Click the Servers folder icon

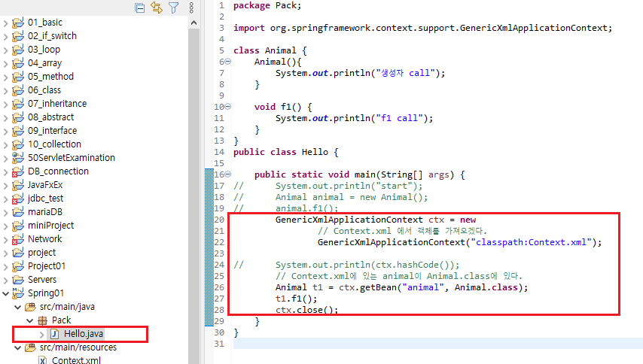coord(18,280)
